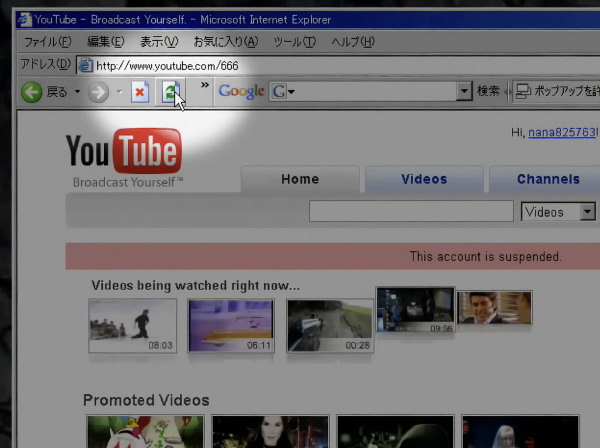Viewport: 600px width, 448px height.
Task: Switch to the Videos tab
Action: click(x=424, y=179)
